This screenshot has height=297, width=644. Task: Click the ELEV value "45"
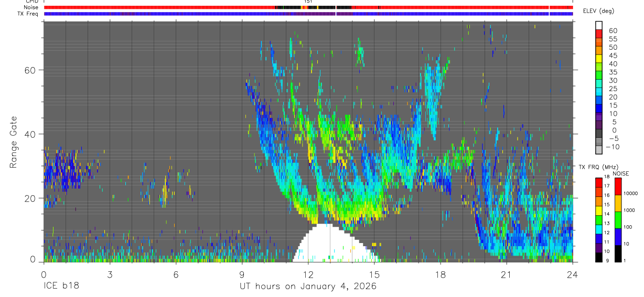click(x=613, y=56)
